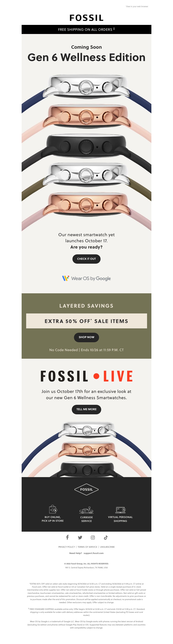The width and height of the screenshot is (173, 644).
Task: Open the Privacy Policy link
Action: (x=67, y=547)
